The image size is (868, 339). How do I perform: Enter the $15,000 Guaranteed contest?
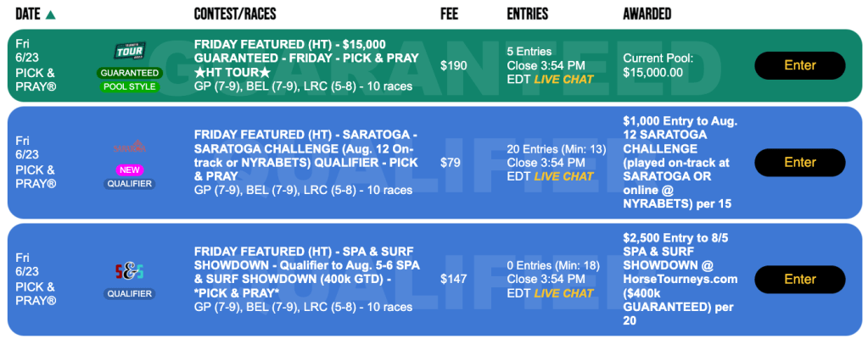[799, 65]
